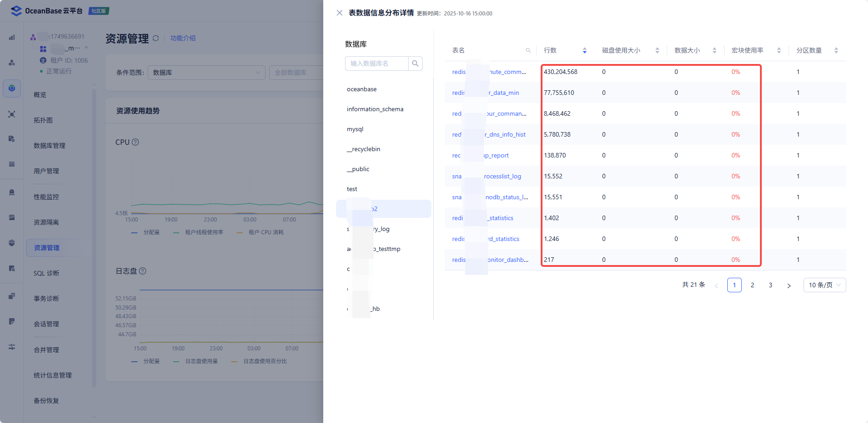
Task: Go to page 2 of table list
Action: point(752,285)
